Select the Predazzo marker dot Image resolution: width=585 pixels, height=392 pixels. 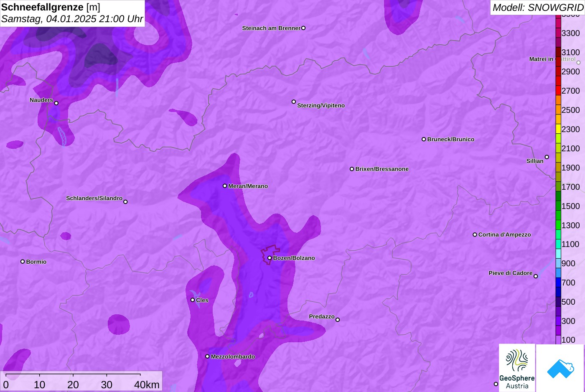338,320
